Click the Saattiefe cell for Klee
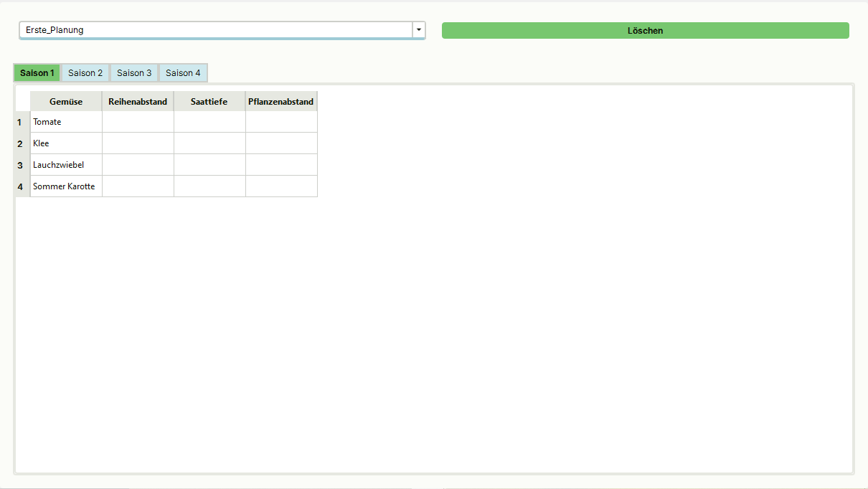This screenshot has width=868, height=489. pos(209,143)
